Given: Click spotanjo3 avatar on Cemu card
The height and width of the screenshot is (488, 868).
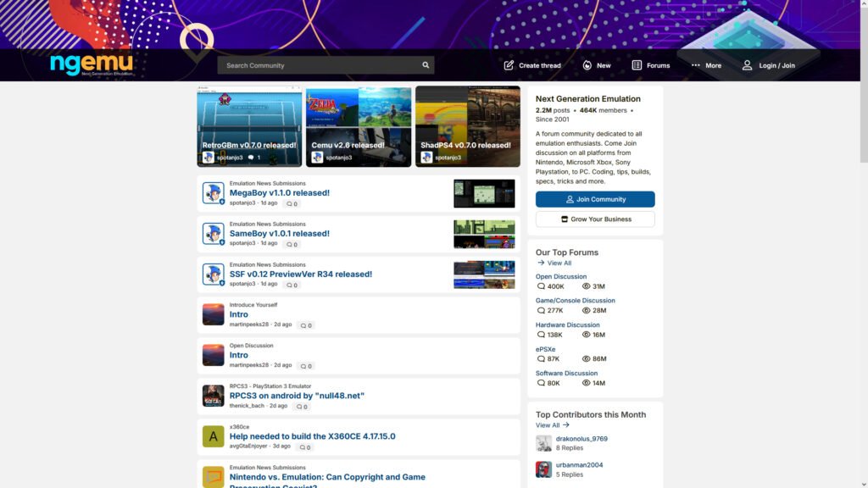Looking at the screenshot, I should tap(317, 158).
